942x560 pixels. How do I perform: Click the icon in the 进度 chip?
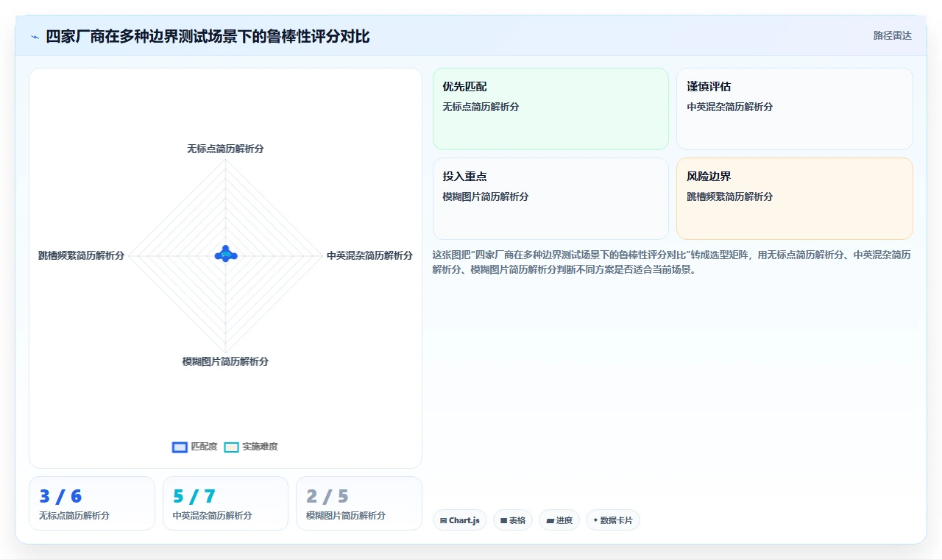pos(550,521)
